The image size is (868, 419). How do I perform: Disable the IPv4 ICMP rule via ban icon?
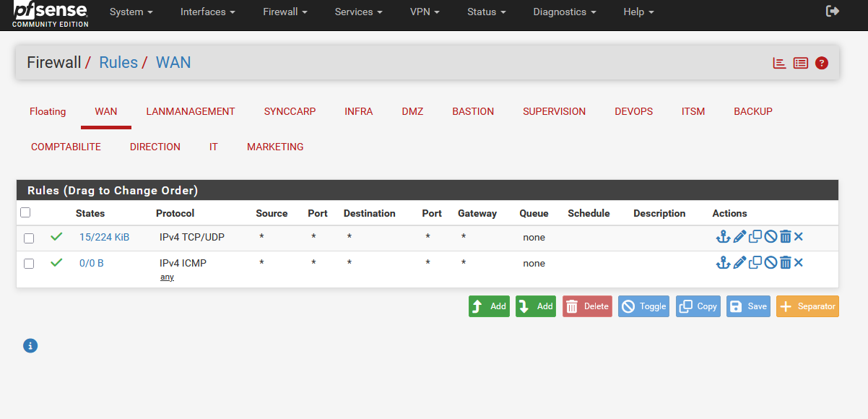[x=771, y=263]
